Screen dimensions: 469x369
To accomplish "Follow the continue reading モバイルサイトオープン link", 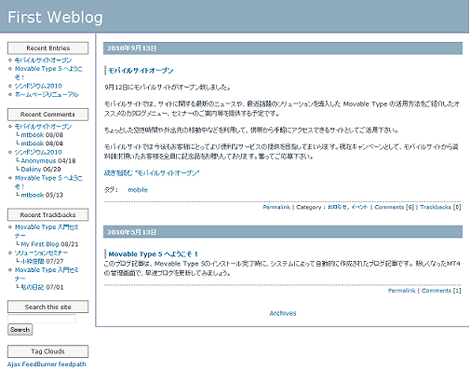I will click(x=152, y=173).
